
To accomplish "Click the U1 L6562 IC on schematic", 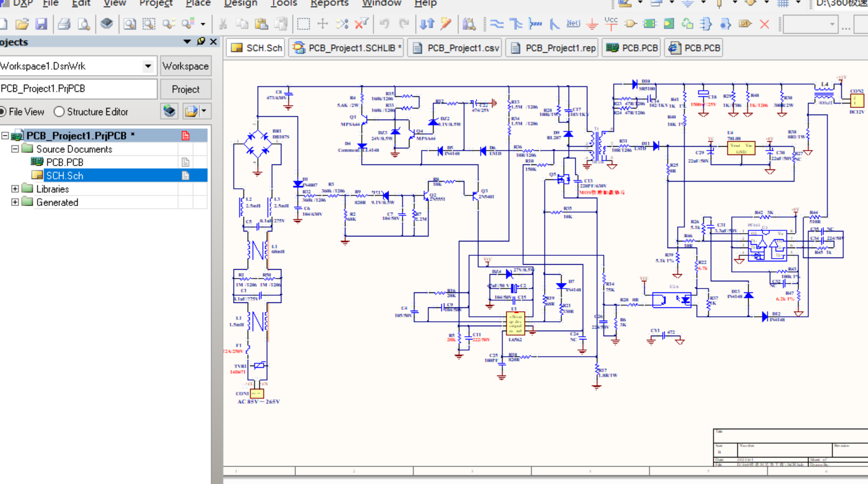I will 515,324.
